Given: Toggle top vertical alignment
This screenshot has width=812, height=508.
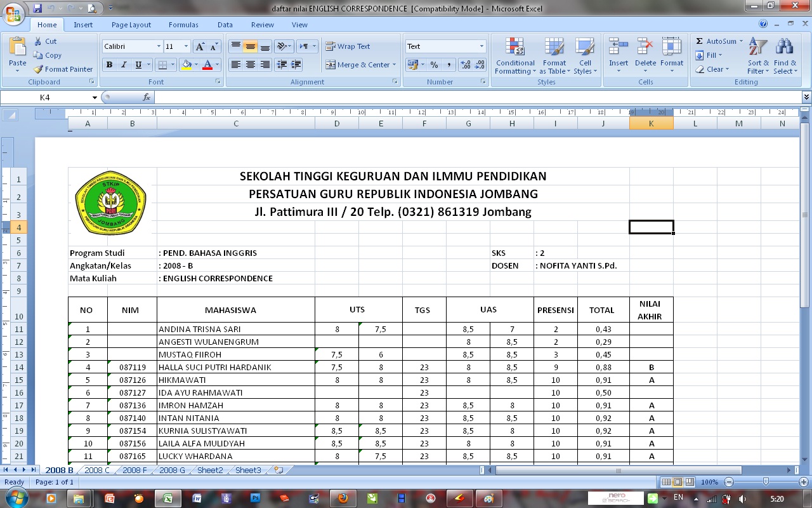Looking at the screenshot, I should [x=235, y=46].
